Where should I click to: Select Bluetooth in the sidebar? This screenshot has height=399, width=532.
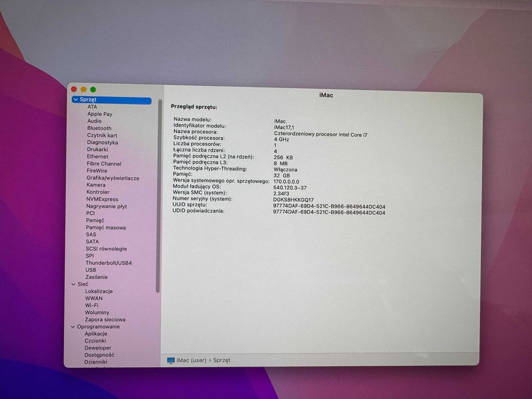[x=99, y=128]
